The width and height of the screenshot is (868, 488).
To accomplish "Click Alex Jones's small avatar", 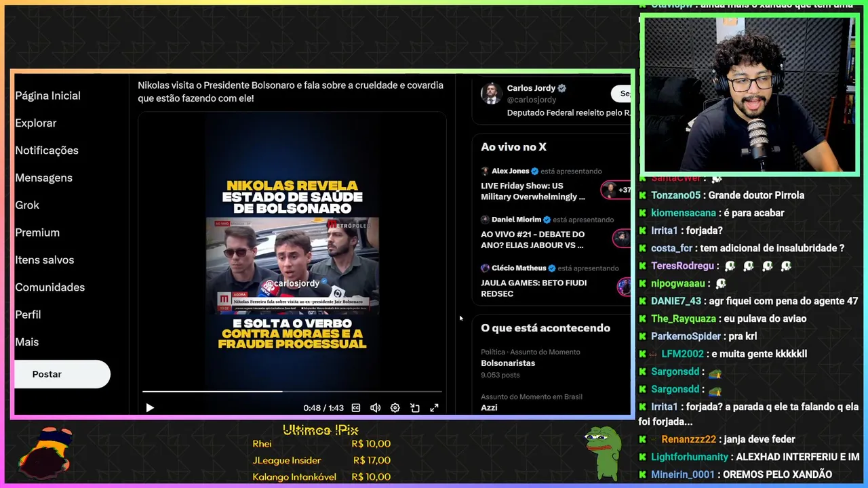I will tap(485, 171).
